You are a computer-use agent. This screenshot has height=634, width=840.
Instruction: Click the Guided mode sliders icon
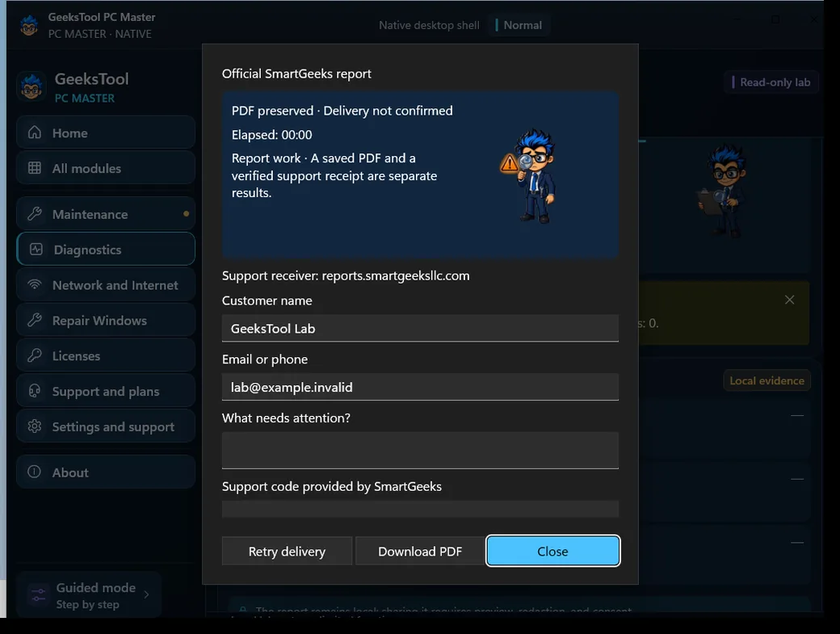(39, 595)
